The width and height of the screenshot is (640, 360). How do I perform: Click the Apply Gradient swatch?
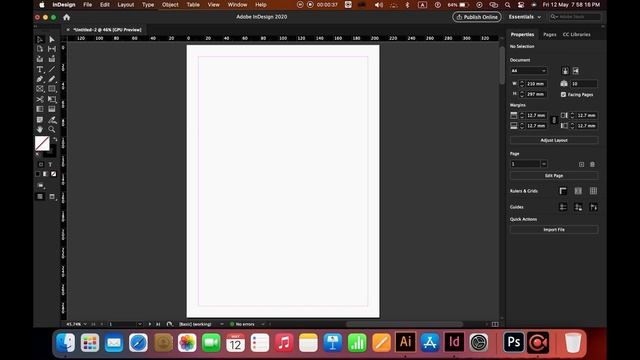pyautogui.click(x=45, y=174)
